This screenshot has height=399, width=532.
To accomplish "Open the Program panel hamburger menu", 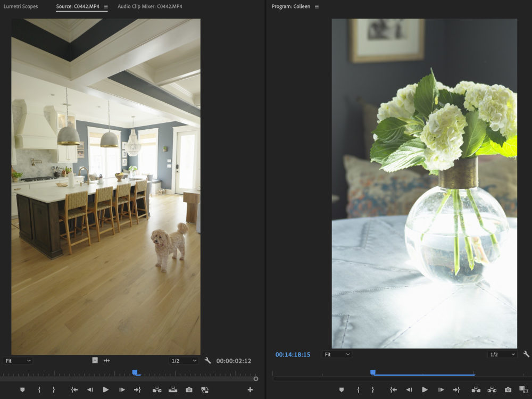I will coord(317,7).
